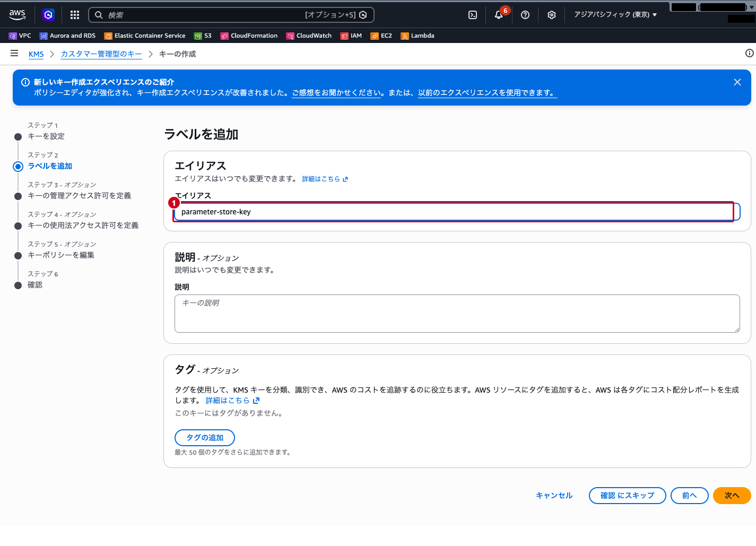Click タグの追加 button
This screenshot has width=756, height=546.
(x=205, y=438)
